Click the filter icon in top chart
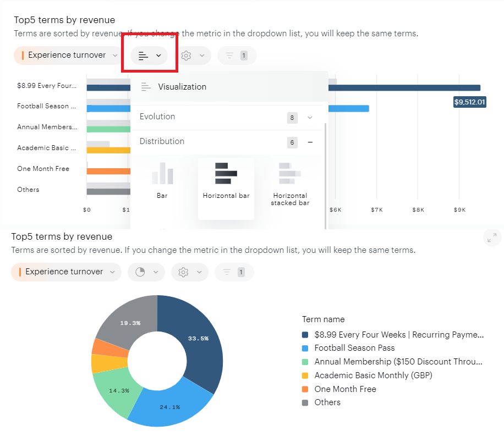 pos(236,56)
